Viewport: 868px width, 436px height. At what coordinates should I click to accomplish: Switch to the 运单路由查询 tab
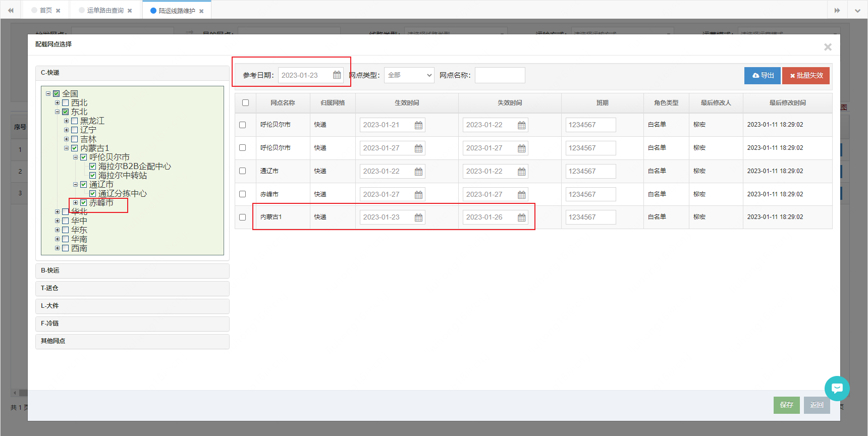(x=105, y=10)
